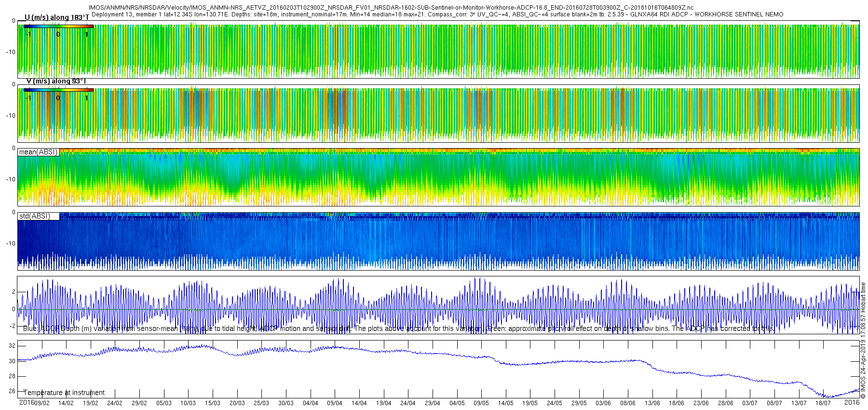Screen dimensions: 868x410
Task: Click the '18/06' date tick label
Action: tap(677, 403)
